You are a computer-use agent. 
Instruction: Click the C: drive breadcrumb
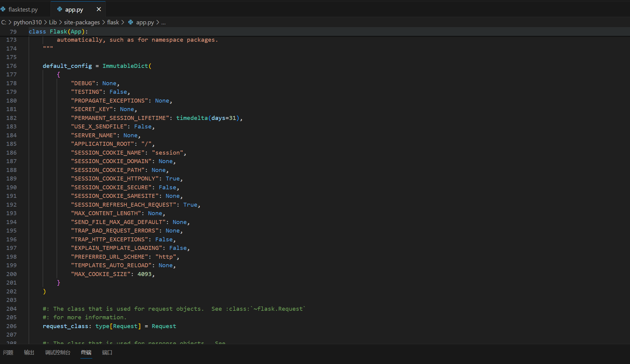[x=4, y=22]
